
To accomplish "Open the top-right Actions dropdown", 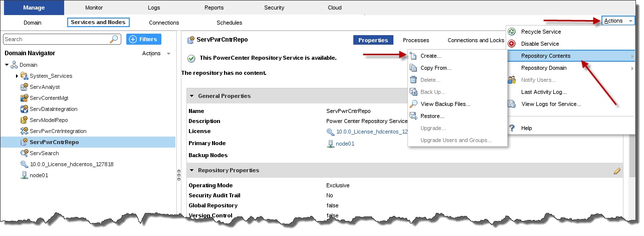I will click(617, 21).
